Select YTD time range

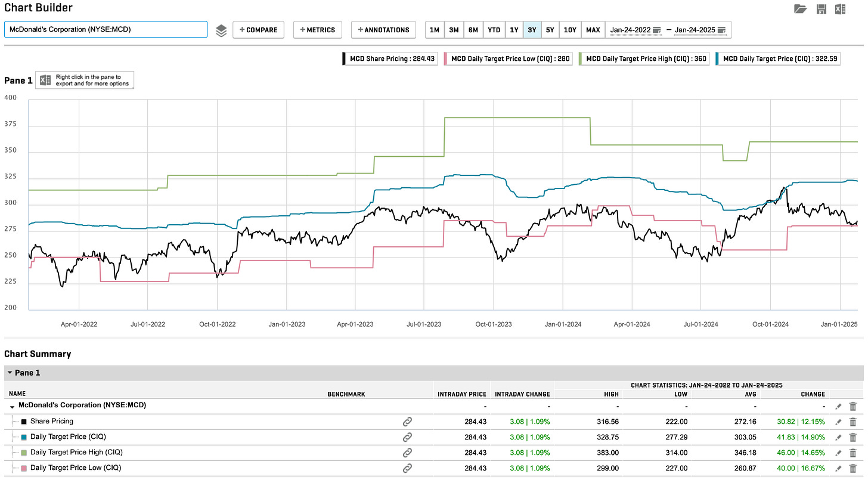[x=494, y=30]
